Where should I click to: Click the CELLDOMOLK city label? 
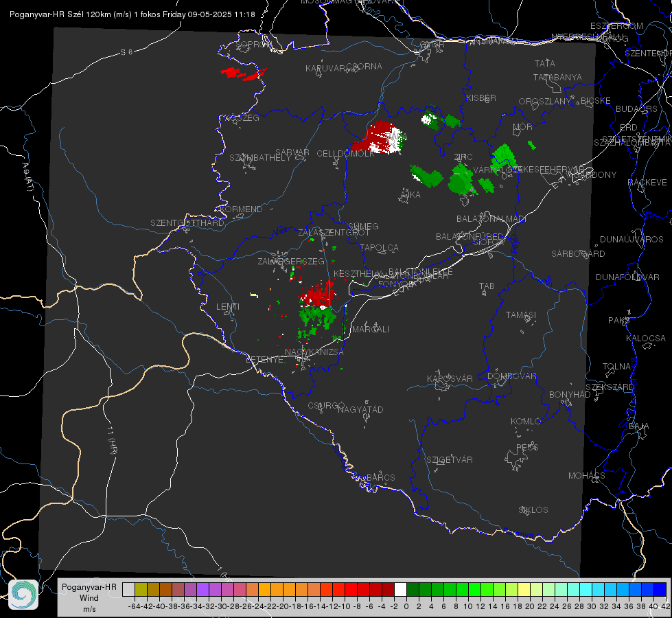click(x=345, y=154)
